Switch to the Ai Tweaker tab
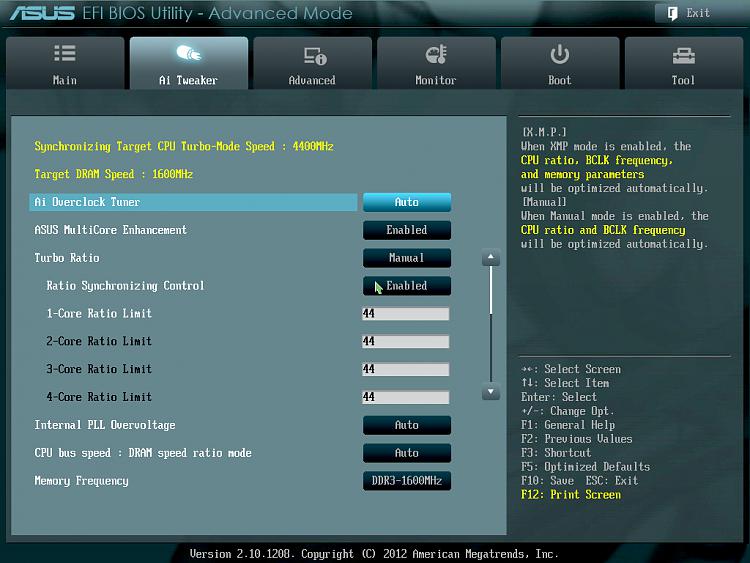Viewport: 750px width, 563px height. point(189,63)
